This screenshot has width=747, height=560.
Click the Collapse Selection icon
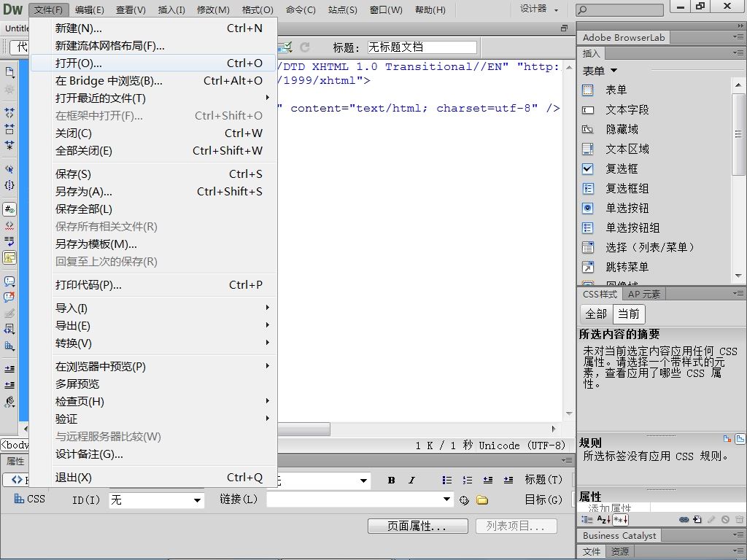tap(9, 129)
